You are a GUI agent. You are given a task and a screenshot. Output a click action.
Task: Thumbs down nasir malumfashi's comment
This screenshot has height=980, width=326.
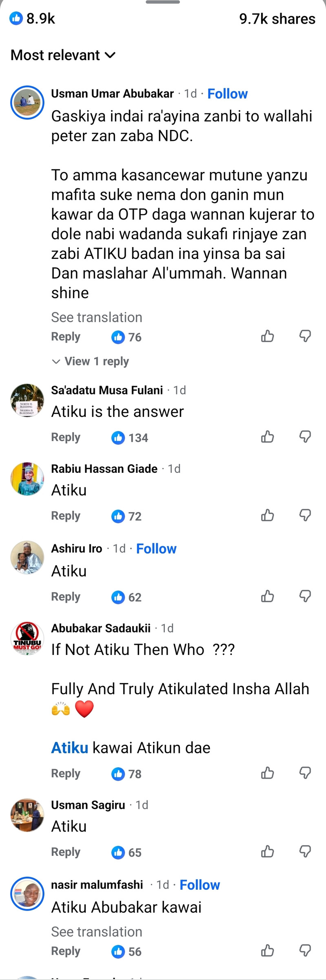[x=305, y=951]
